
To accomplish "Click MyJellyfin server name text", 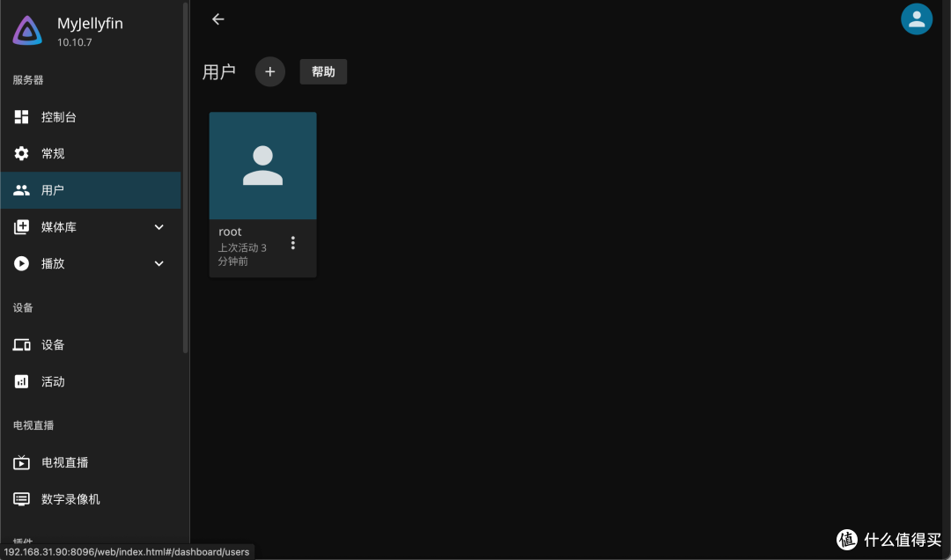I will (x=90, y=24).
